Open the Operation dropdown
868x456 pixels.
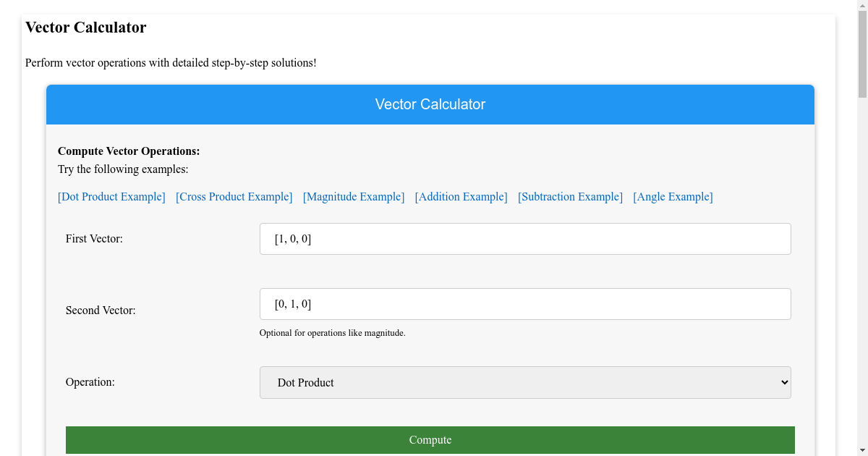pyautogui.click(x=525, y=382)
